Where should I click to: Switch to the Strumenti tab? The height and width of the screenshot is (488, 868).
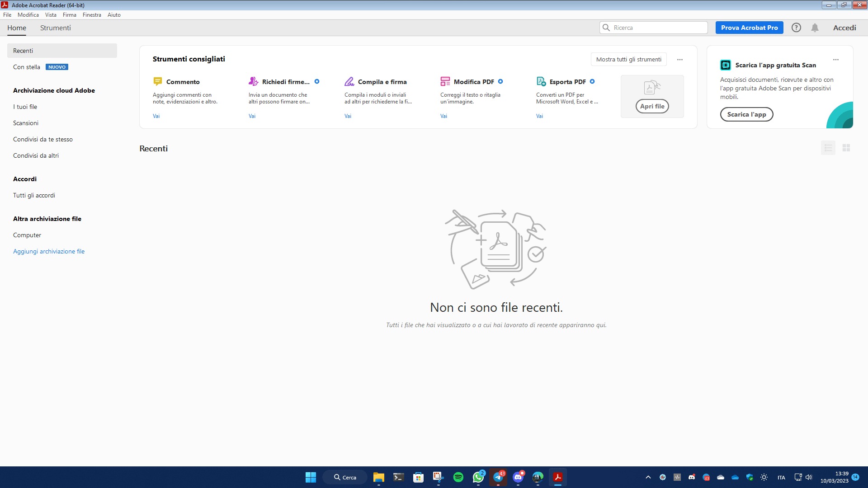(55, 28)
